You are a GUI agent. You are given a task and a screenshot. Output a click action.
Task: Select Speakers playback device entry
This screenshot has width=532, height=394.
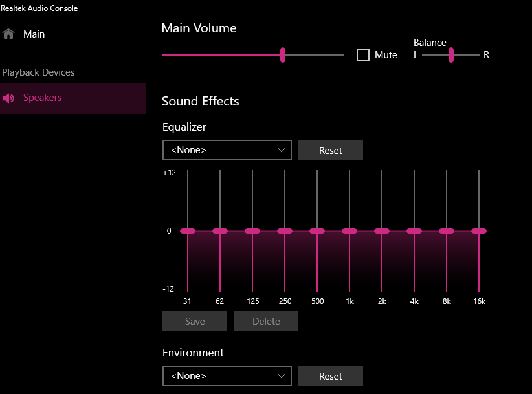click(73, 98)
